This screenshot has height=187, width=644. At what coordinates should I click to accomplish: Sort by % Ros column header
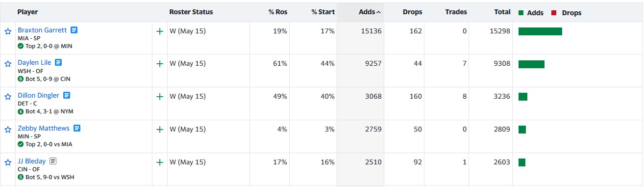click(x=278, y=12)
